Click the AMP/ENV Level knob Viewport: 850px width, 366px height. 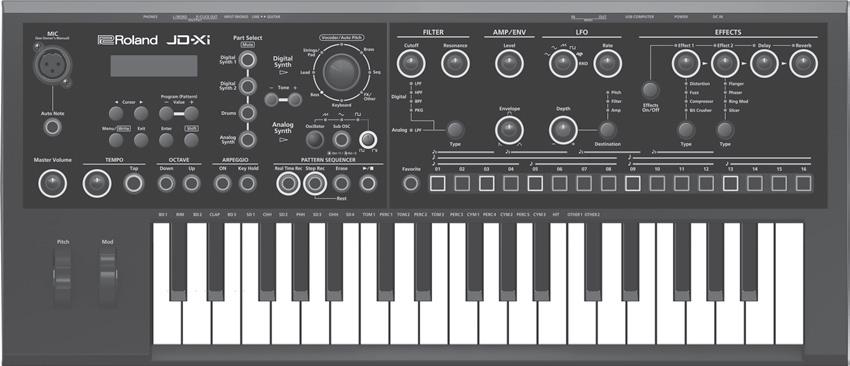509,64
